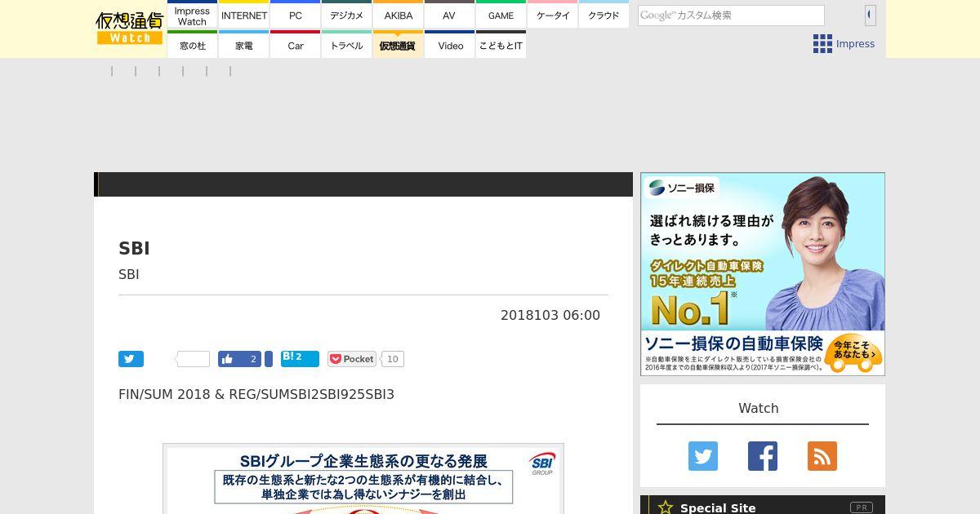Image resolution: width=980 pixels, height=514 pixels.
Task: Focus the Google custom search field
Action: (731, 16)
